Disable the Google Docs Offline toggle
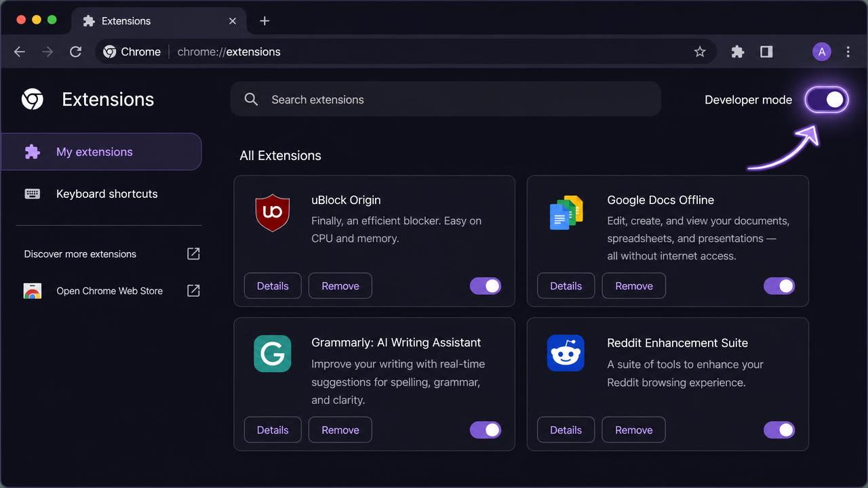Viewport: 868px width, 488px height. click(x=779, y=286)
